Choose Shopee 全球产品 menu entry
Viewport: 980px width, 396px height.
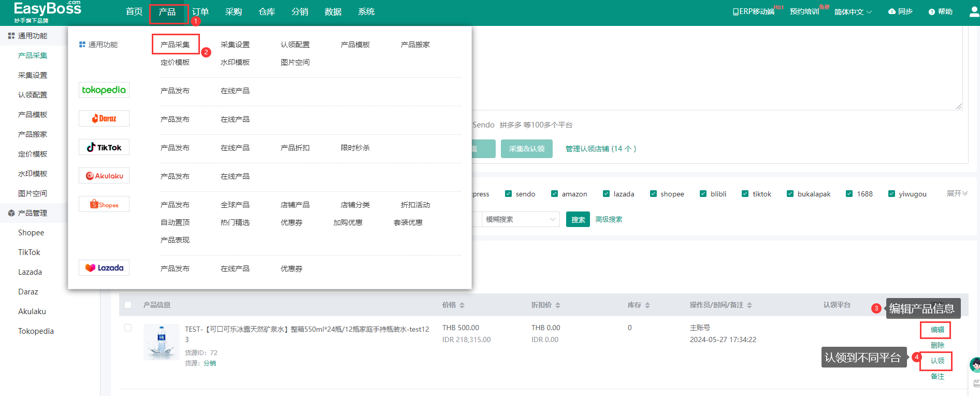tap(235, 205)
